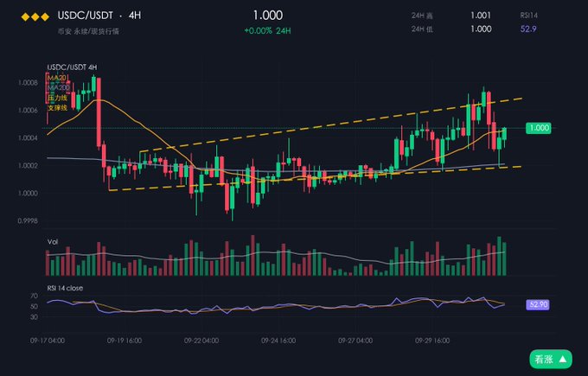Click the 09-29 16:00 time axis label
The image size is (588, 376).
click(432, 341)
